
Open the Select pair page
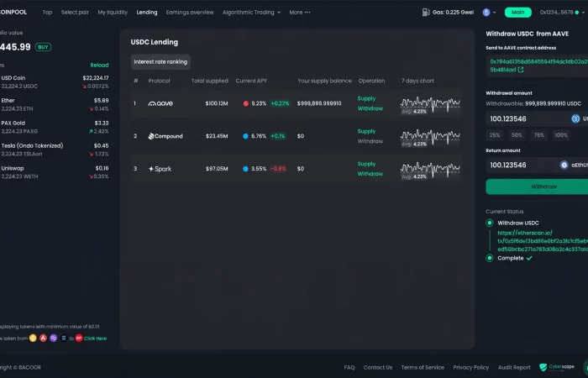pyautogui.click(x=75, y=13)
